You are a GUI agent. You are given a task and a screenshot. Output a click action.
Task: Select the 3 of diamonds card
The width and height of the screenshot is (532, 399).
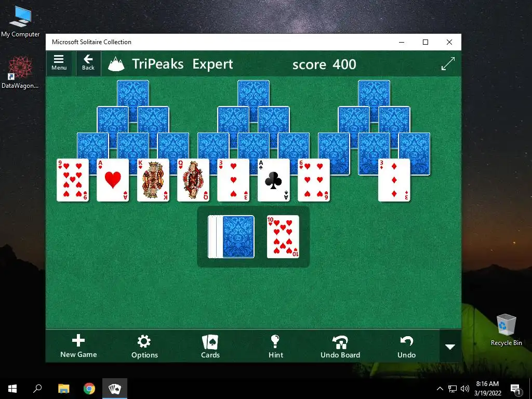394,180
